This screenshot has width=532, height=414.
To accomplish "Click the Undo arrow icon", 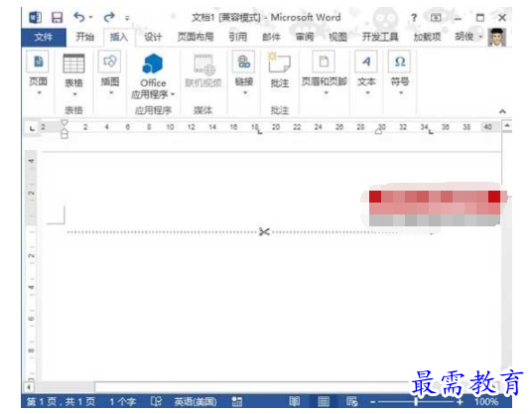I will (x=79, y=17).
